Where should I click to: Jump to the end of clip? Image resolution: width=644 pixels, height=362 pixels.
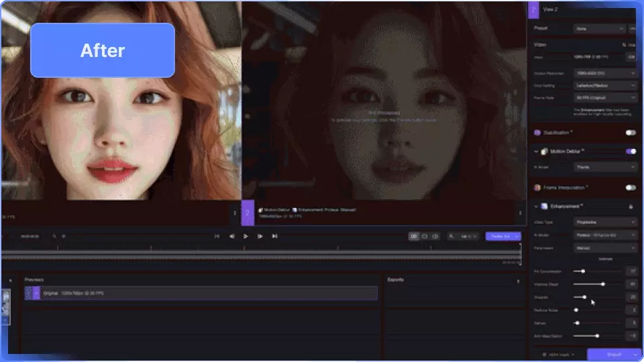274,237
